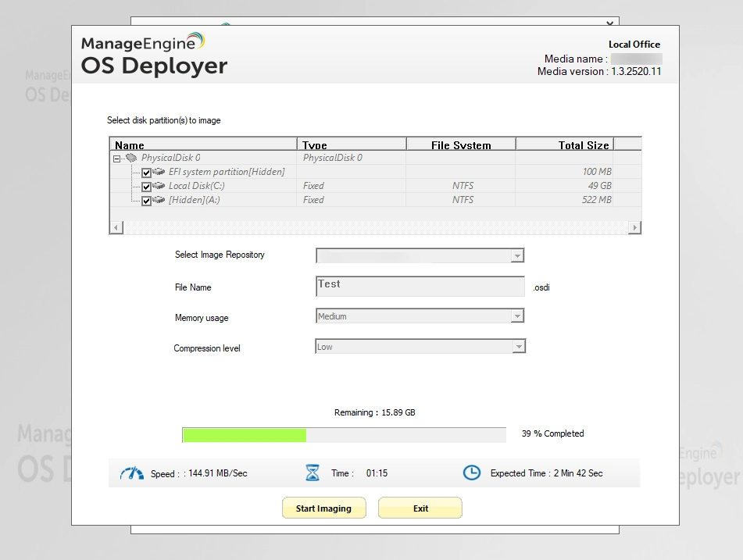Close the background window with X
The width and height of the screenshot is (743, 560).
pyautogui.click(x=610, y=23)
